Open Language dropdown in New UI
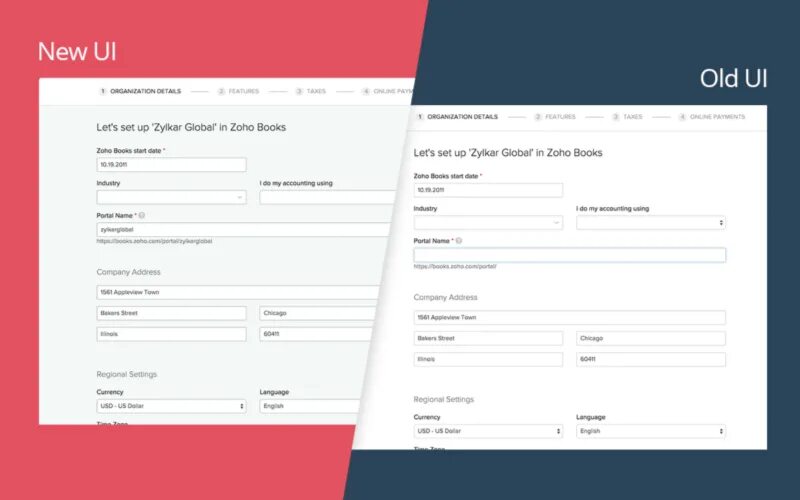 click(309, 406)
